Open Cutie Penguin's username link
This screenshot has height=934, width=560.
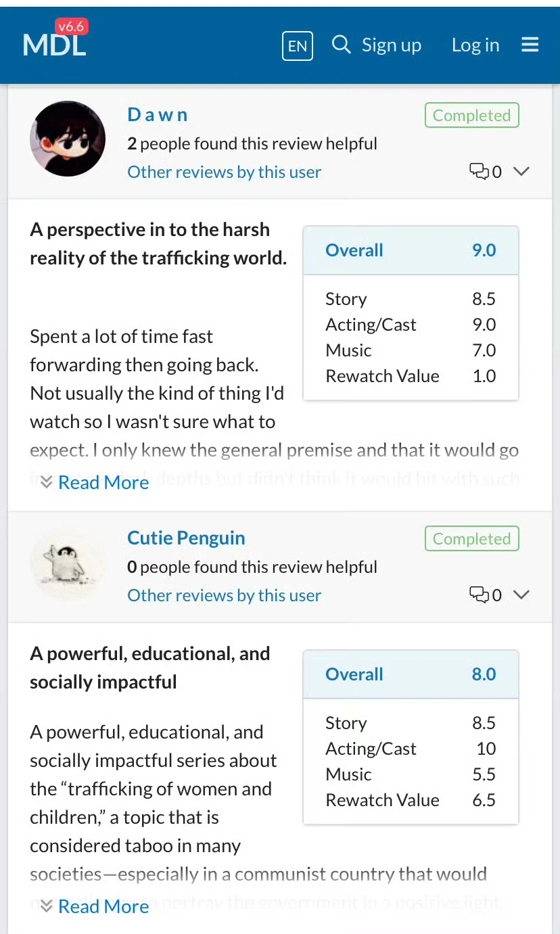pos(186,538)
